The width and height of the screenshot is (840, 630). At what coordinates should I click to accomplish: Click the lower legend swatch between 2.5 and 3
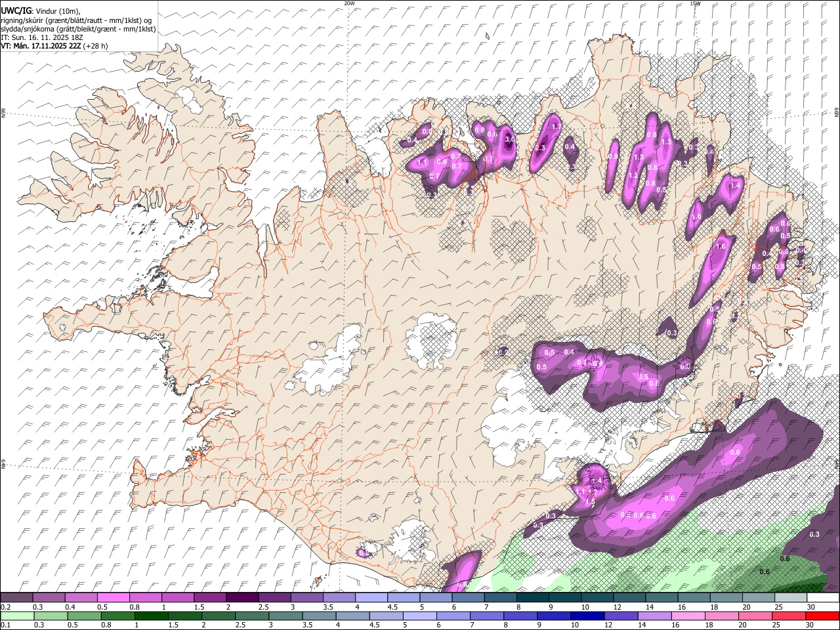(x=253, y=616)
